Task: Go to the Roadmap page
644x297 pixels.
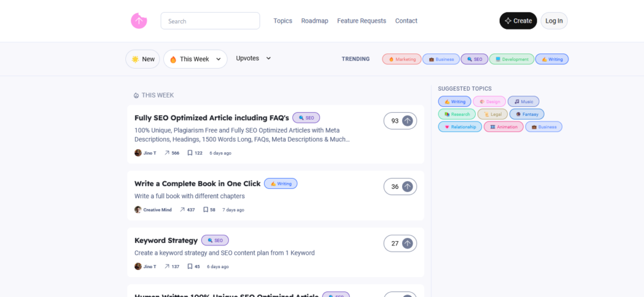Action: (314, 21)
